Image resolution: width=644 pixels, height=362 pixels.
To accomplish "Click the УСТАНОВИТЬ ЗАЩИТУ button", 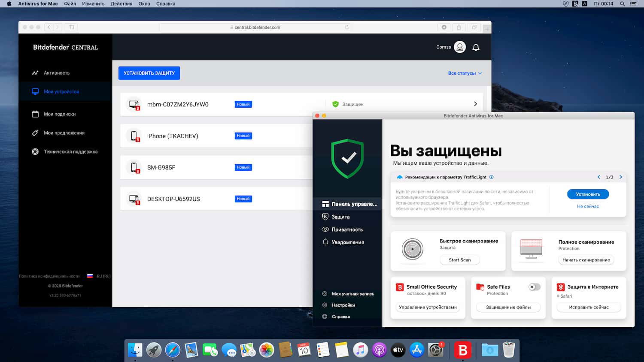I will pos(149,73).
